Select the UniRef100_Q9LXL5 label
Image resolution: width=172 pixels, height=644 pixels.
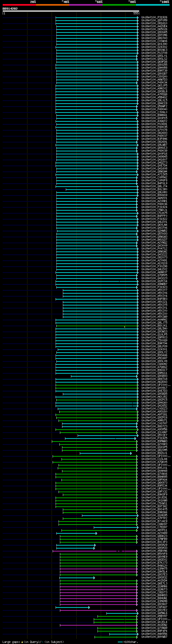154,101
